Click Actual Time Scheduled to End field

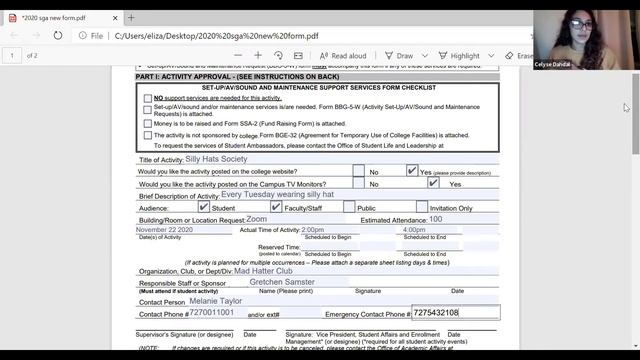click(x=431, y=230)
